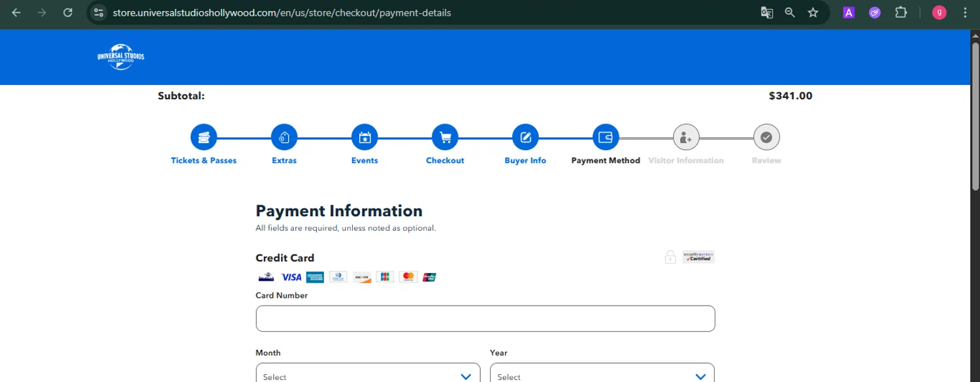980x382 pixels.
Task: Click the Buyer Info step label
Action: 525,161
